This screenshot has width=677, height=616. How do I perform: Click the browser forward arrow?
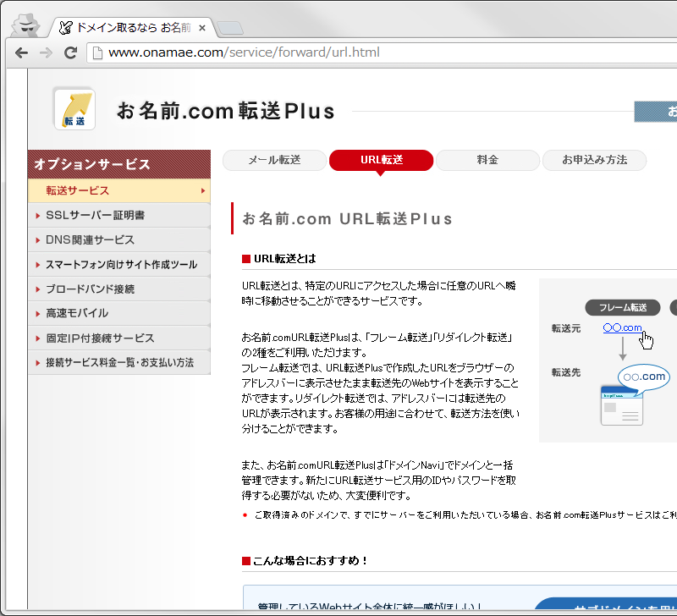point(46,52)
